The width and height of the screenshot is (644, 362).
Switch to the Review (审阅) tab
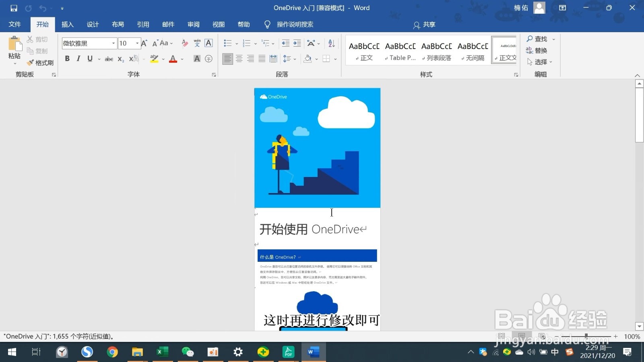pos(193,25)
